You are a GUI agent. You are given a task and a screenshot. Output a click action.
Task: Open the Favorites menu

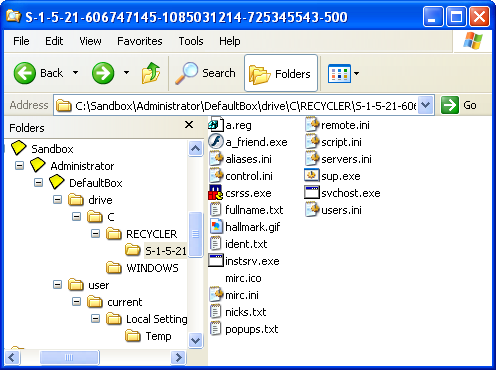pyautogui.click(x=140, y=41)
